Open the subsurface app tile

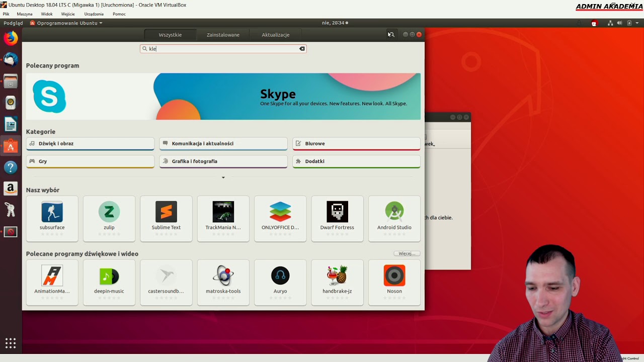click(52, 219)
